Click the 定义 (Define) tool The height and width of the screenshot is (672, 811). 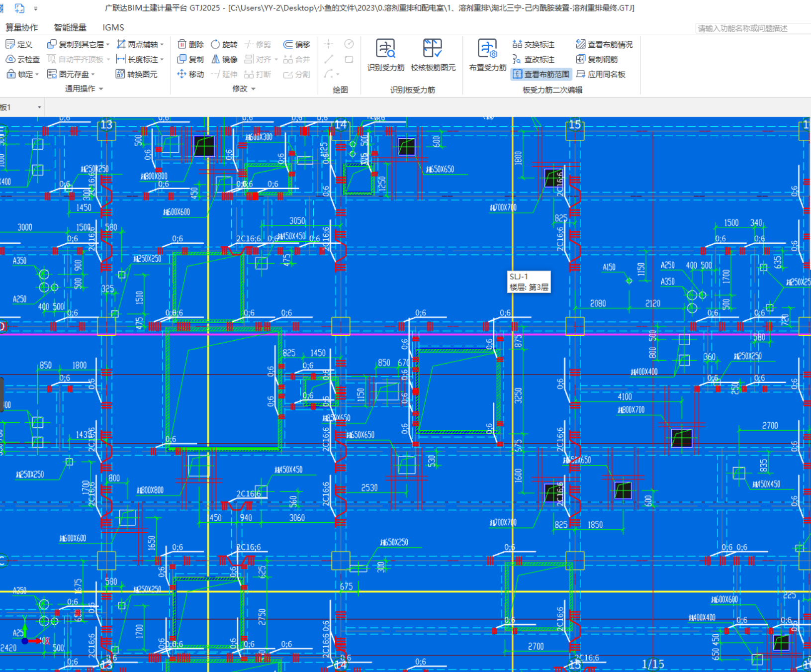click(19, 44)
